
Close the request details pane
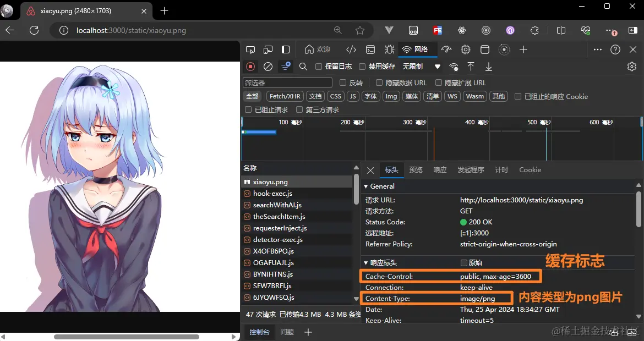click(x=370, y=170)
